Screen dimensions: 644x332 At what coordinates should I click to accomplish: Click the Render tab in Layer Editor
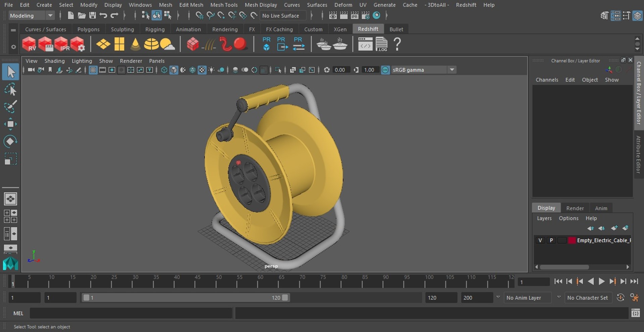(575, 208)
